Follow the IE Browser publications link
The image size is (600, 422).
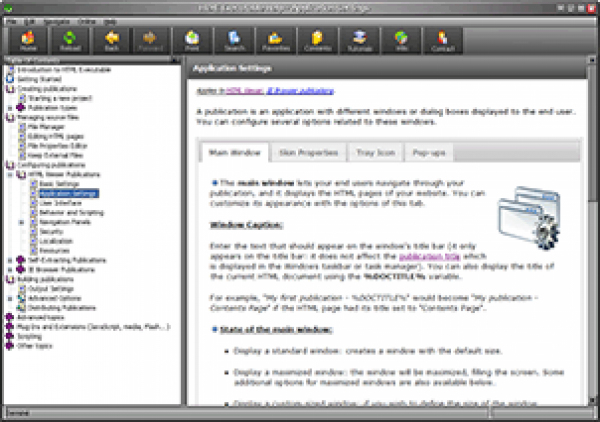pyautogui.click(x=300, y=91)
